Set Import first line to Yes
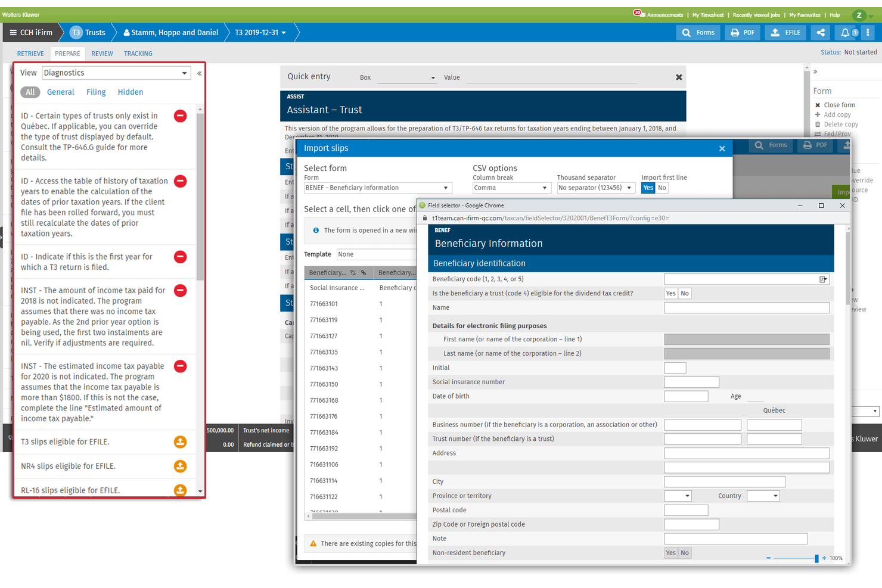882x588 pixels. pyautogui.click(x=648, y=188)
